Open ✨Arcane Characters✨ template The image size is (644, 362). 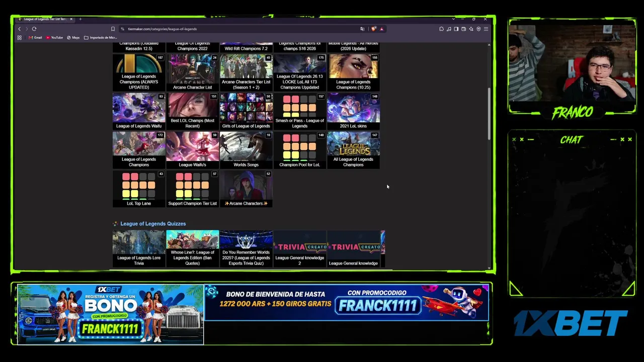(246, 189)
